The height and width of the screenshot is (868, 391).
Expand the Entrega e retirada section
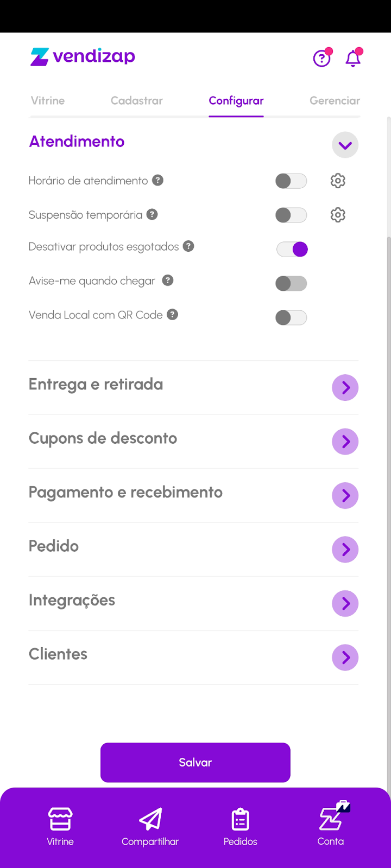click(x=345, y=387)
